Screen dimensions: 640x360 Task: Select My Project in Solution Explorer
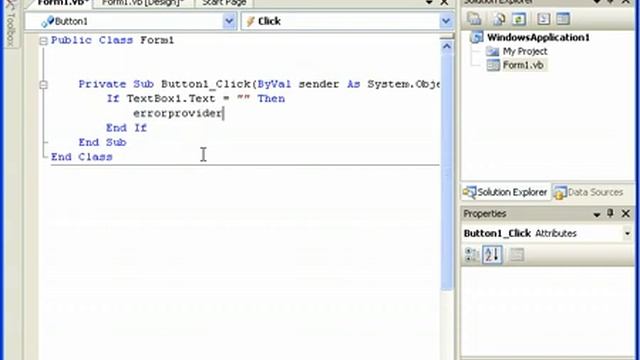(525, 51)
